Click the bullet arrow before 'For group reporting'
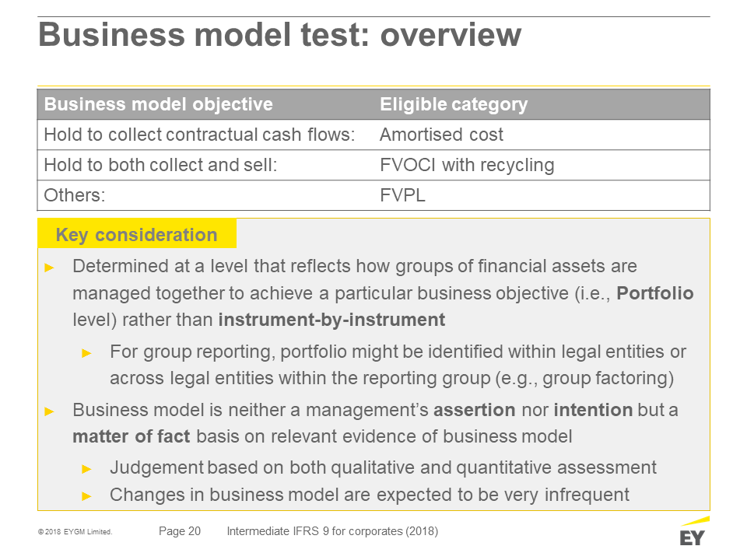Viewport: 747px width, 560px height. 86,353
